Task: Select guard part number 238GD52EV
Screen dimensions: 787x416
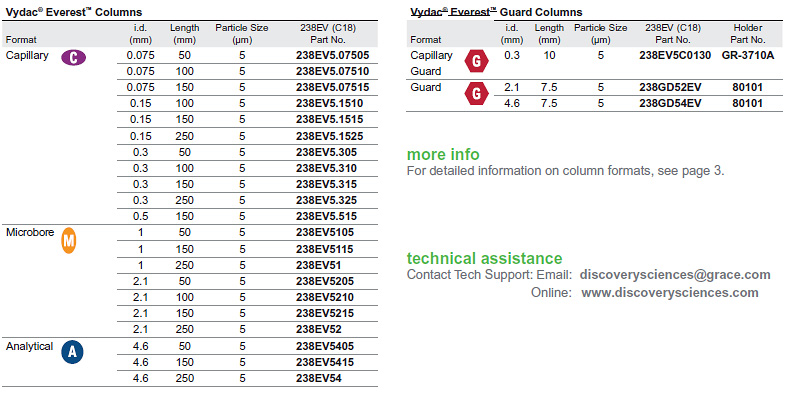Action: tap(670, 87)
